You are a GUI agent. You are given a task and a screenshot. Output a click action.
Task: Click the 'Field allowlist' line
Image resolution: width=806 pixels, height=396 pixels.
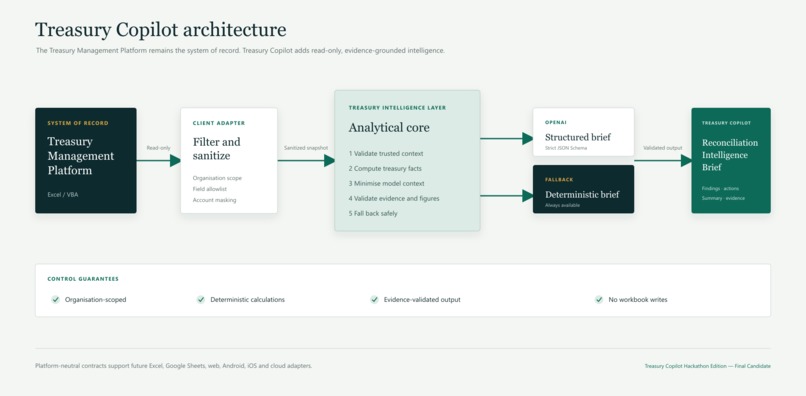pos(210,189)
